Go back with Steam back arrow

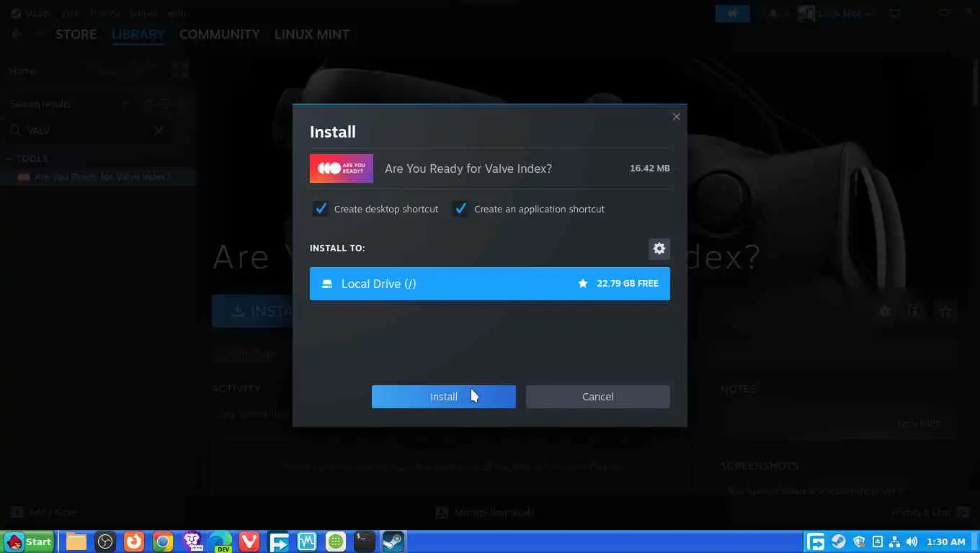coord(17,35)
